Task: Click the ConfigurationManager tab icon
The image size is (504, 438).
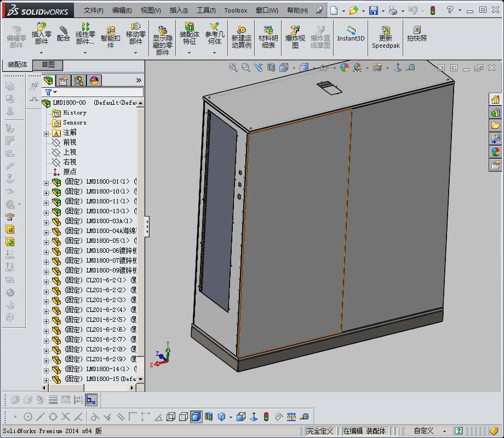Action: pyautogui.click(x=79, y=81)
